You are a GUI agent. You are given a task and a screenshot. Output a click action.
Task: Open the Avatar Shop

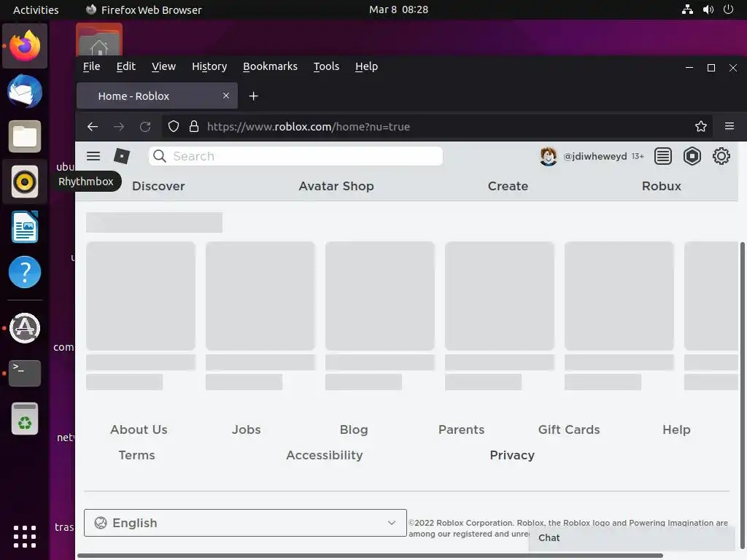(x=336, y=186)
